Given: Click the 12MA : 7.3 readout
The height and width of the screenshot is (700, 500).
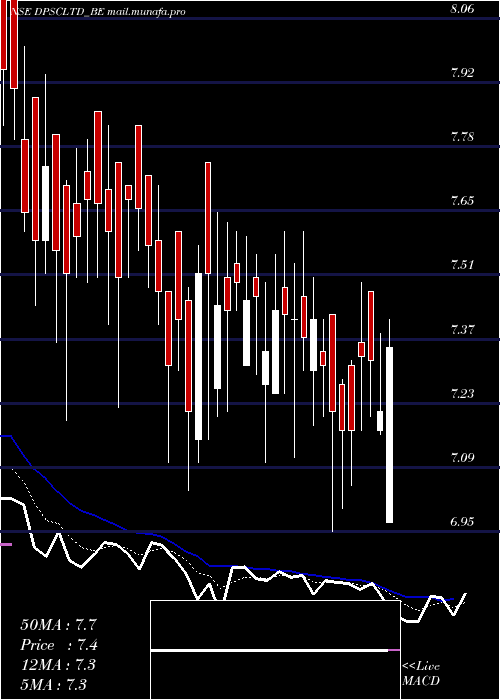Looking at the screenshot, I should [58, 665].
